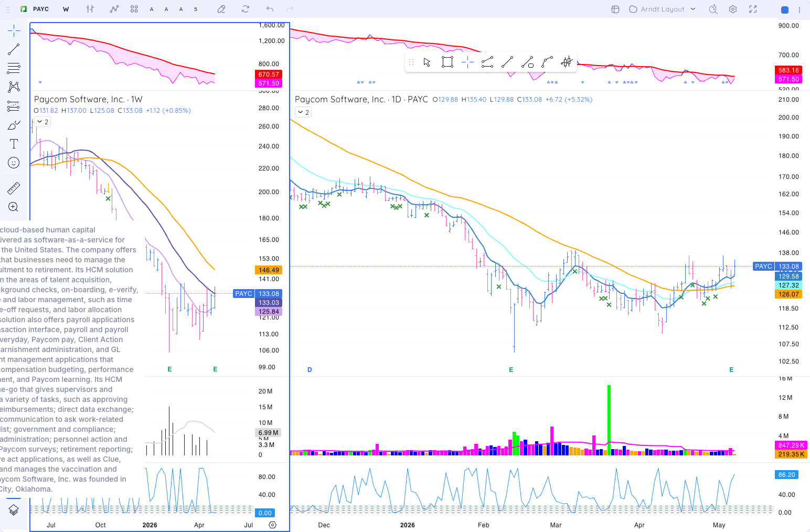Change the W weekly interval
The height and width of the screenshot is (532, 810).
click(66, 9)
